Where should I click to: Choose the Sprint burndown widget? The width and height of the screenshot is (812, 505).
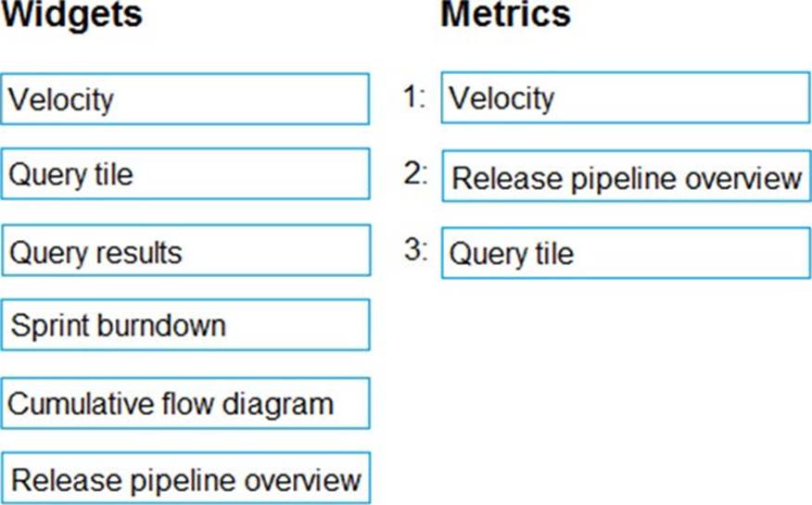point(185,325)
